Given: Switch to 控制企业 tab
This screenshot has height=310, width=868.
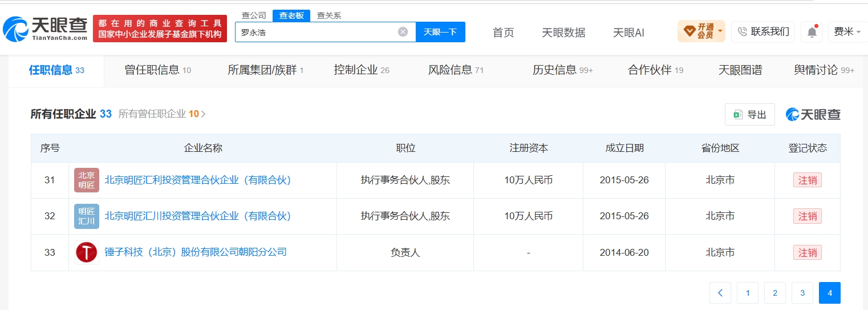Looking at the screenshot, I should (362, 70).
